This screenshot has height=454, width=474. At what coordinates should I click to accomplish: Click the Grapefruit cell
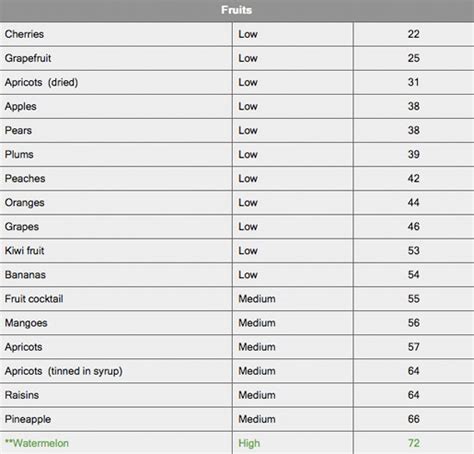(28, 58)
